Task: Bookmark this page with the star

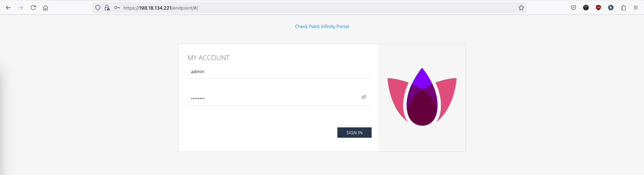Action: pos(521,8)
